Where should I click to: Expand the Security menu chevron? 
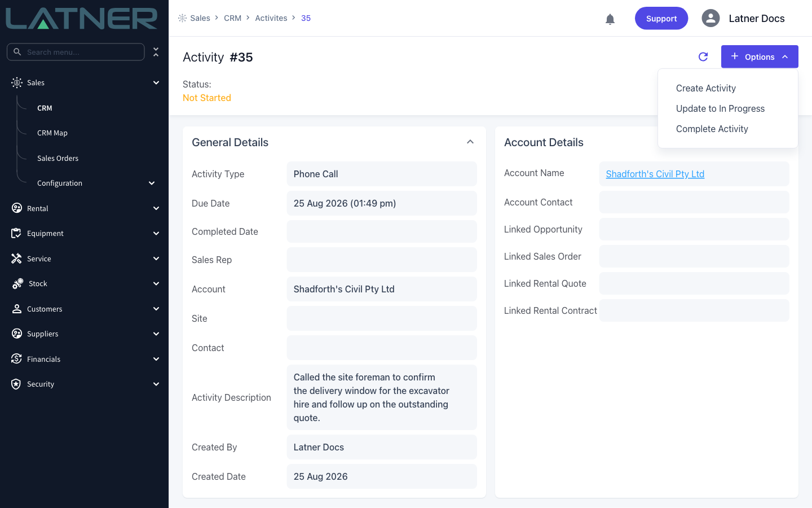(156, 384)
